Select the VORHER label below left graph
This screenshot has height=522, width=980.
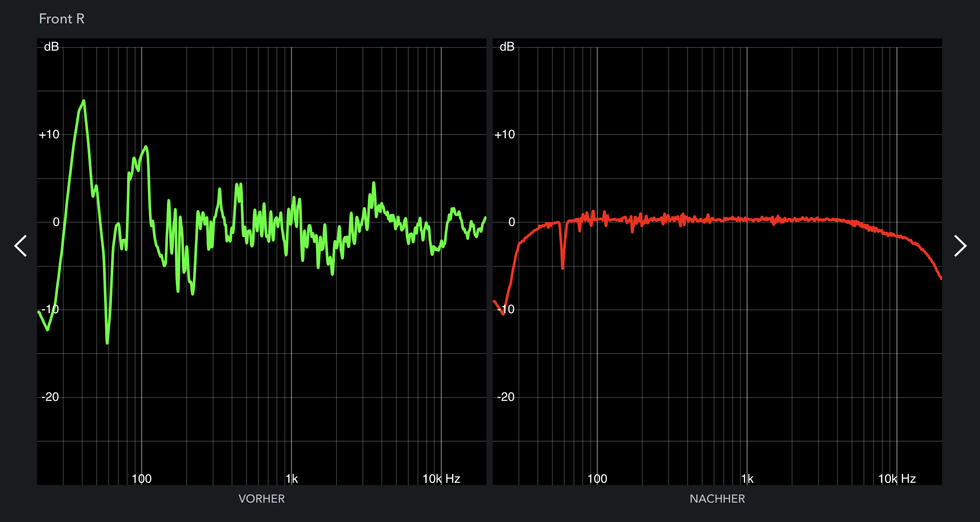click(x=261, y=499)
